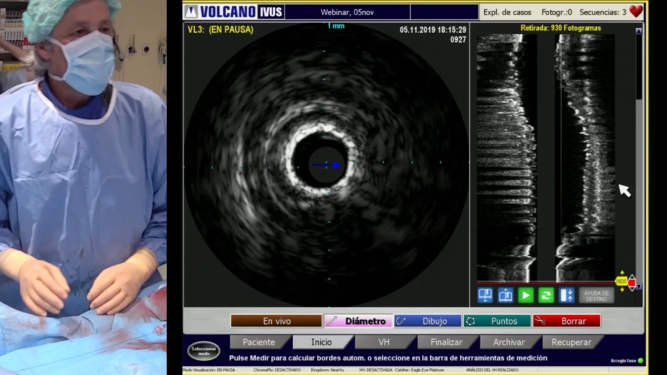Click the yellow down arrow below the frame marker
This screenshot has width=667, height=375.
(622, 290)
